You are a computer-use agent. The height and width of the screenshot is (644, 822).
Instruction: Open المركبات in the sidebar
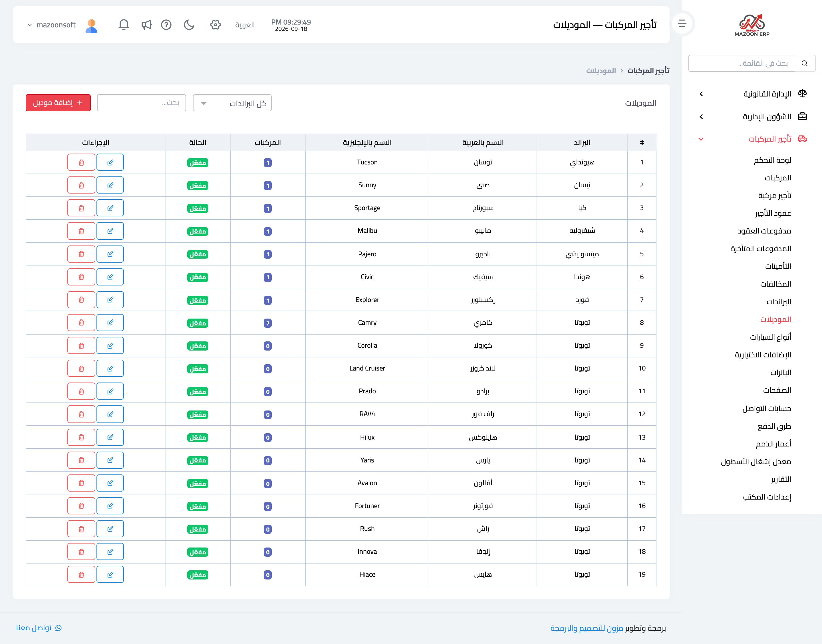[x=777, y=178]
